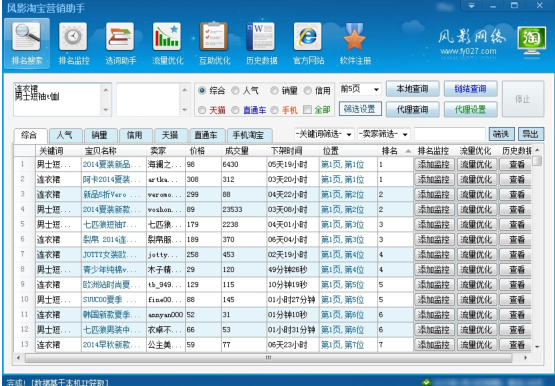Image resolution: width=555 pixels, height=386 pixels.
Task: Open the -关键词筛选- dropdown
Action: pyautogui.click(x=324, y=134)
